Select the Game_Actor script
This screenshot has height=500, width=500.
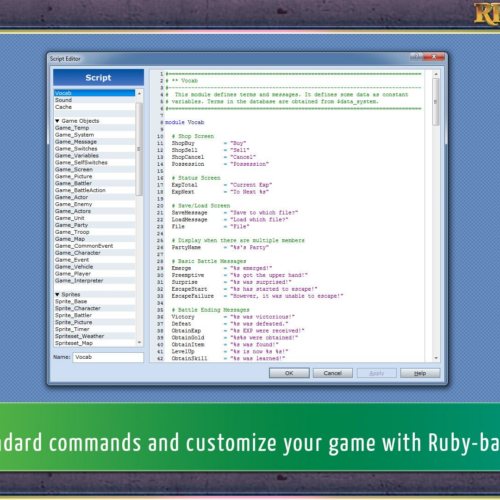[x=95, y=197]
